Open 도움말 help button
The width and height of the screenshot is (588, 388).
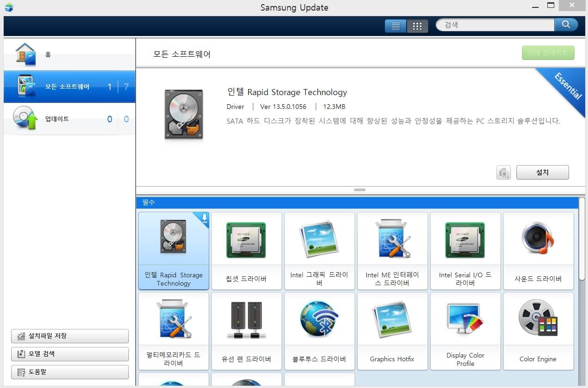click(x=70, y=372)
